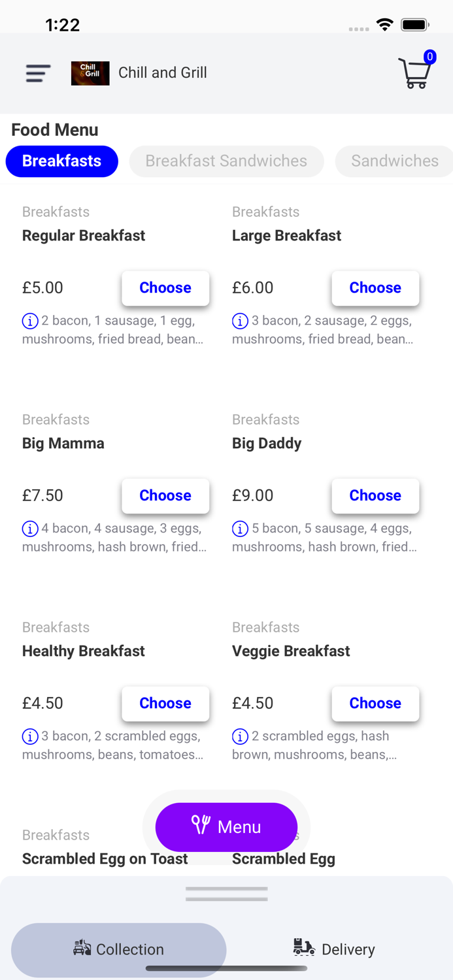453x980 pixels.
Task: Choose the Regular Breakfast item
Action: (165, 288)
